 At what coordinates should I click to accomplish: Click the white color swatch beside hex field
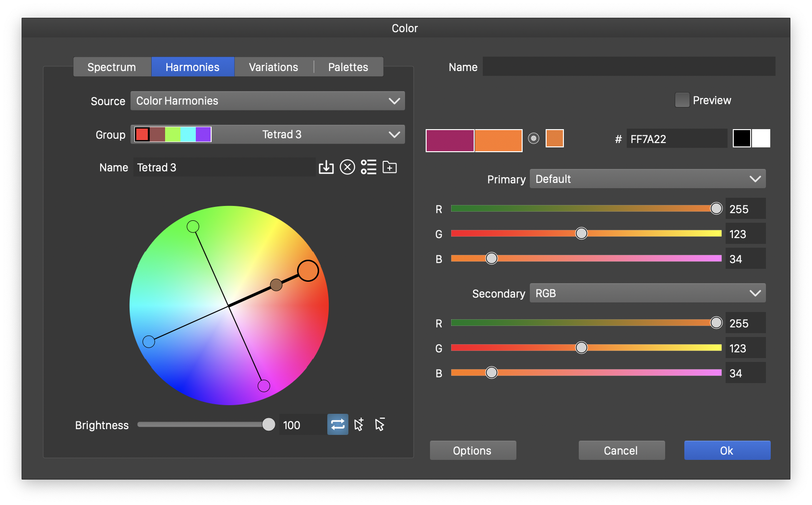(761, 139)
